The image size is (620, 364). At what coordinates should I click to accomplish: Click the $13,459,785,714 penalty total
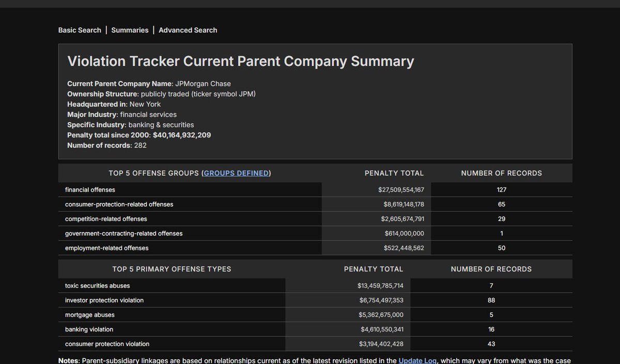380,286
